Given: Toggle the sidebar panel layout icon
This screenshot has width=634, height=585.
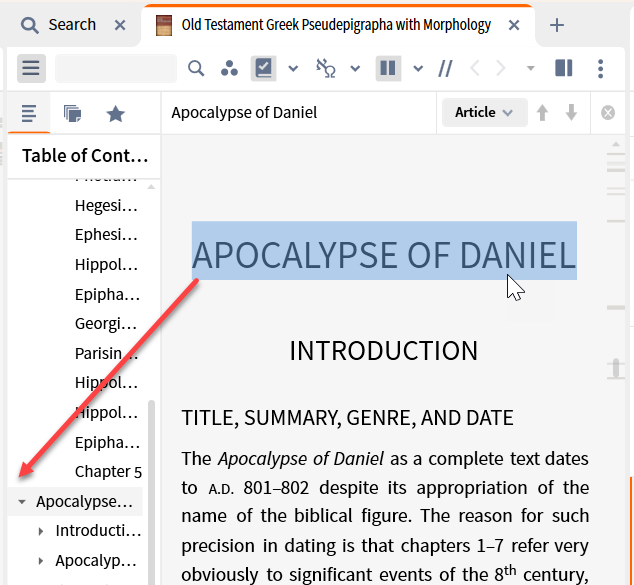Looking at the screenshot, I should pyautogui.click(x=564, y=68).
